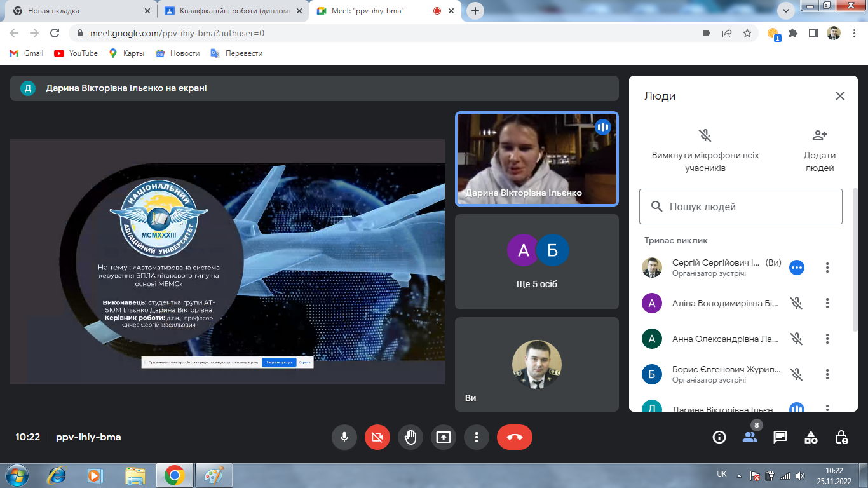Reload the Meet page
This screenshot has width=868, height=488.
click(55, 33)
